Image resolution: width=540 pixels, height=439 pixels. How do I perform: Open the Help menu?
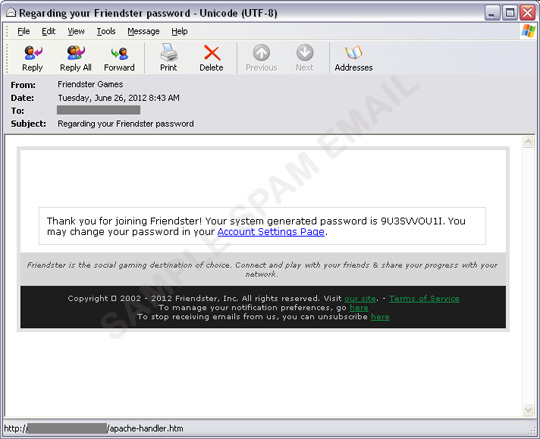[179, 31]
